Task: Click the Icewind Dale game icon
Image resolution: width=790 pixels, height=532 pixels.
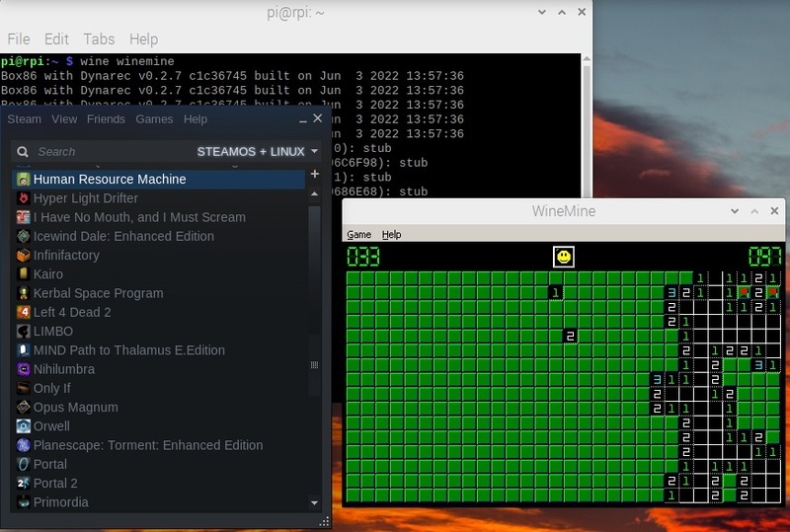Action: 23,236
